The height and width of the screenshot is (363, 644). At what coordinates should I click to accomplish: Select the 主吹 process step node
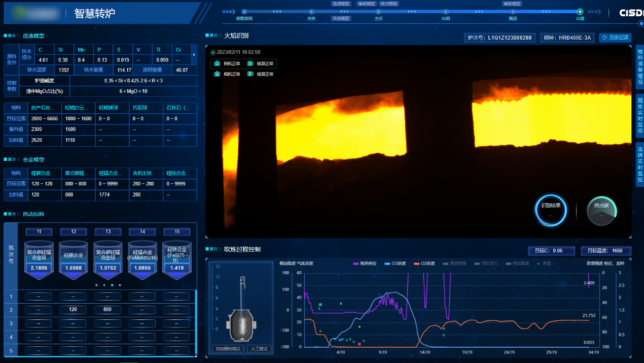378,12
